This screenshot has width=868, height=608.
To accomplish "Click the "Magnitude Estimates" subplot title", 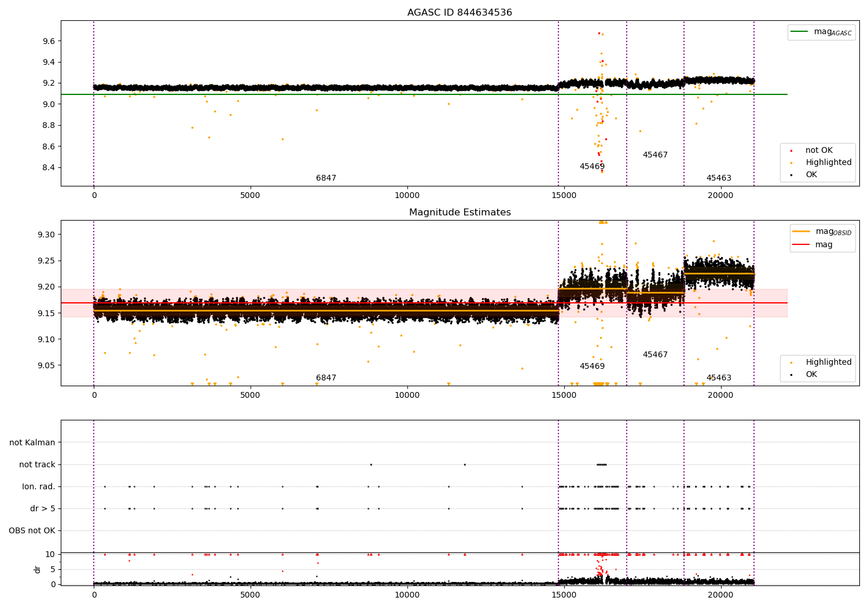I will pos(459,213).
